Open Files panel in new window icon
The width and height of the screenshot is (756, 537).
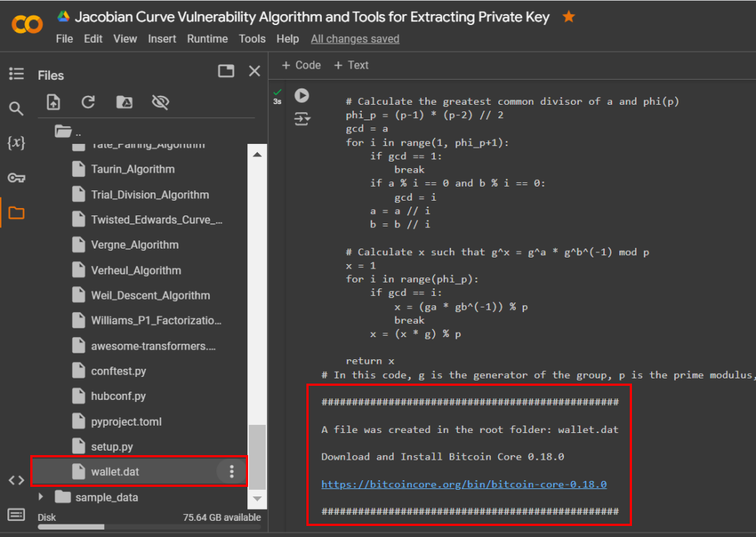click(x=226, y=72)
